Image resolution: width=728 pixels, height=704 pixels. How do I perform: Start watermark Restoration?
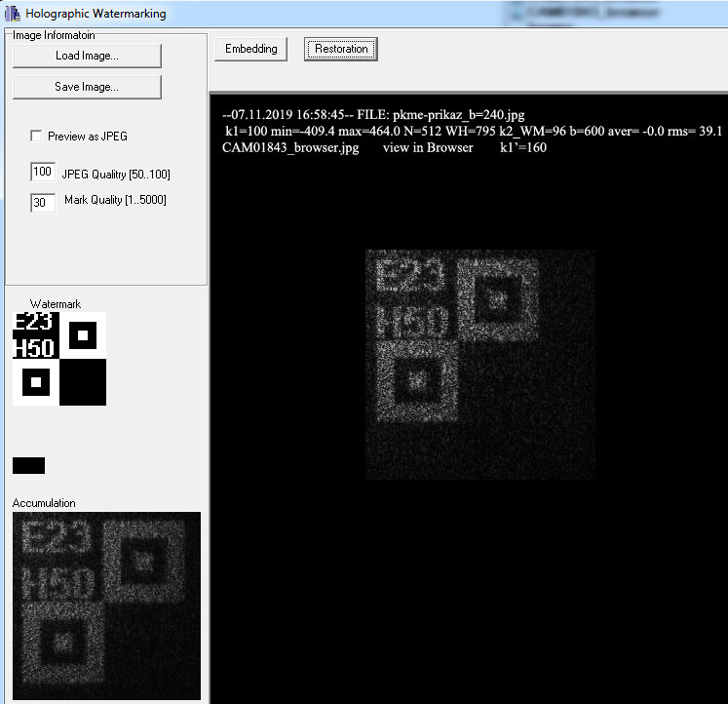point(341,49)
